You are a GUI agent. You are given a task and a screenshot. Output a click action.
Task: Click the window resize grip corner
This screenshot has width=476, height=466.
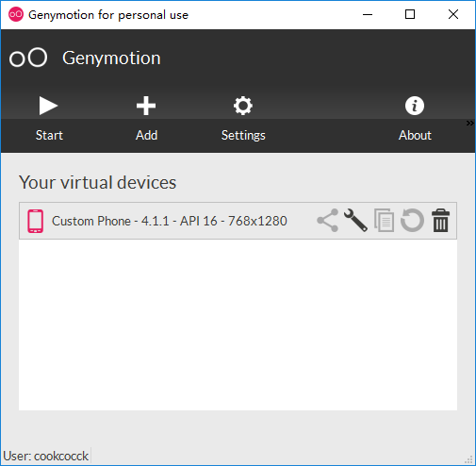point(469,459)
